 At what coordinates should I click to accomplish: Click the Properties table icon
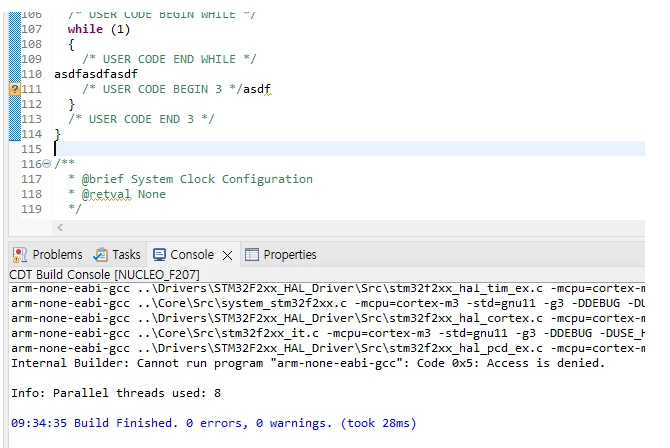click(252, 255)
